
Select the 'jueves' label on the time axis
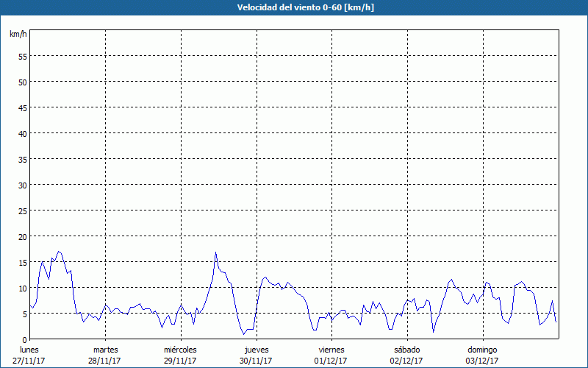[x=257, y=349]
